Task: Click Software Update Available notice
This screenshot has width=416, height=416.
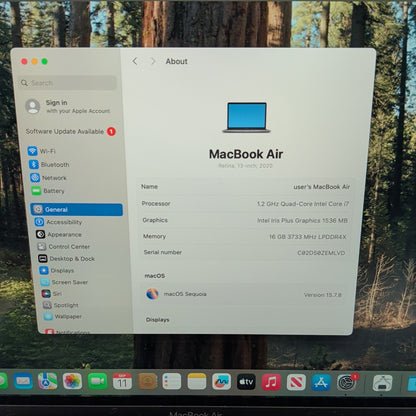Action: (71, 131)
